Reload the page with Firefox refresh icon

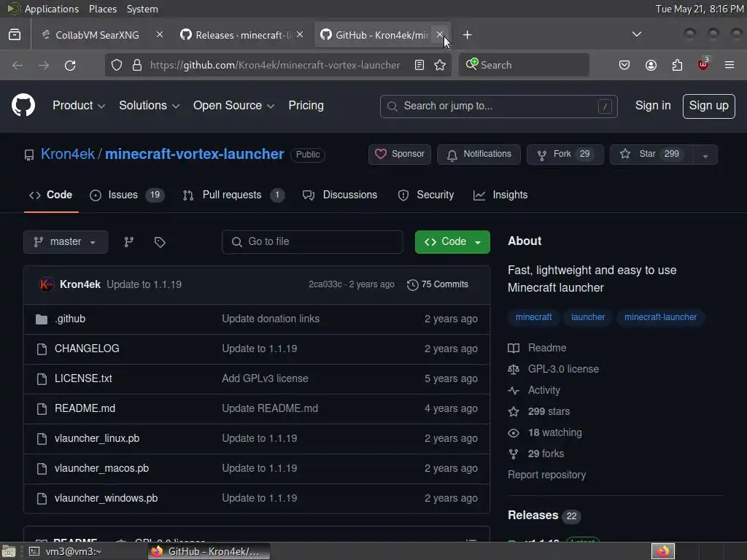point(70,65)
